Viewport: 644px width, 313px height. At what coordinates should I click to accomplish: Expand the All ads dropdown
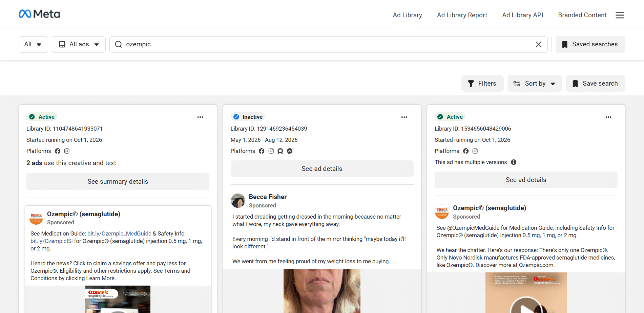pos(79,44)
